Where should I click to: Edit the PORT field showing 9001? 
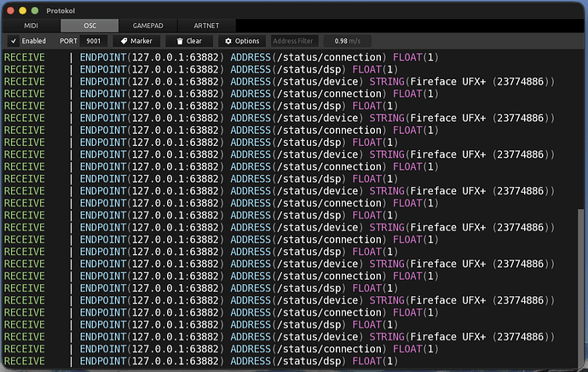(x=94, y=41)
